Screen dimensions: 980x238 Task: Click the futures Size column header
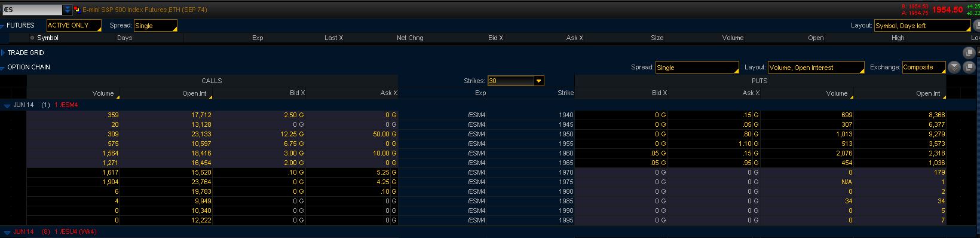click(x=657, y=38)
